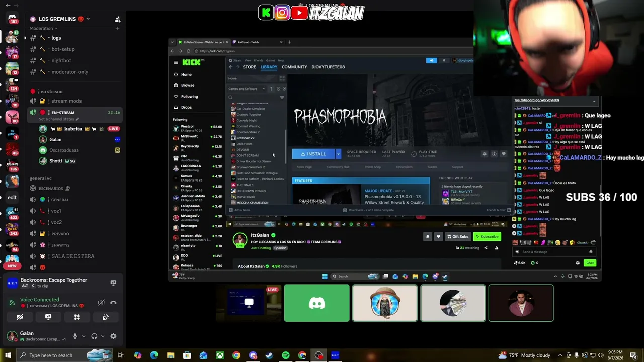Open the Kick hamburger menu icon
This screenshot has width=644, height=362.
click(x=176, y=62)
